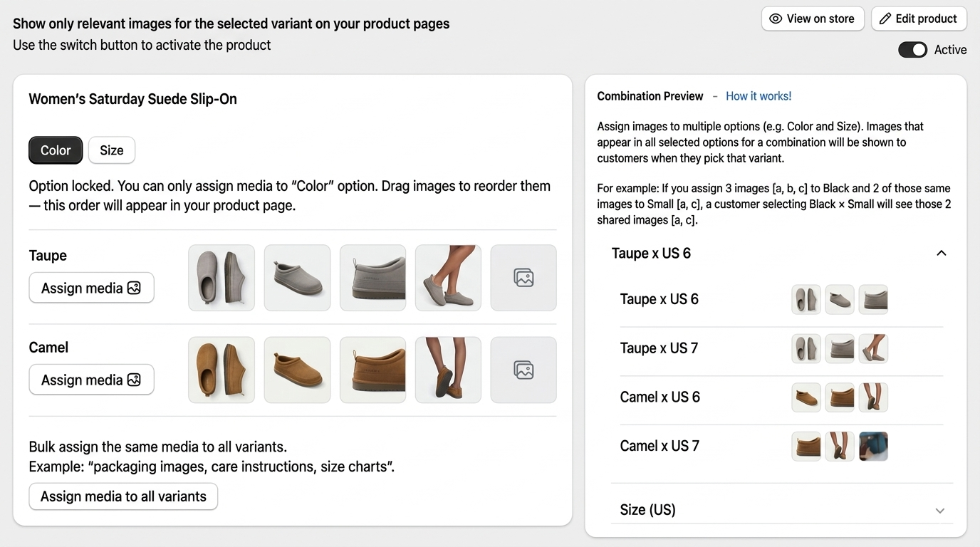Click the blue thumbnail in Camel x US 7 row
Viewport: 980px width, 547px height.
(x=873, y=447)
